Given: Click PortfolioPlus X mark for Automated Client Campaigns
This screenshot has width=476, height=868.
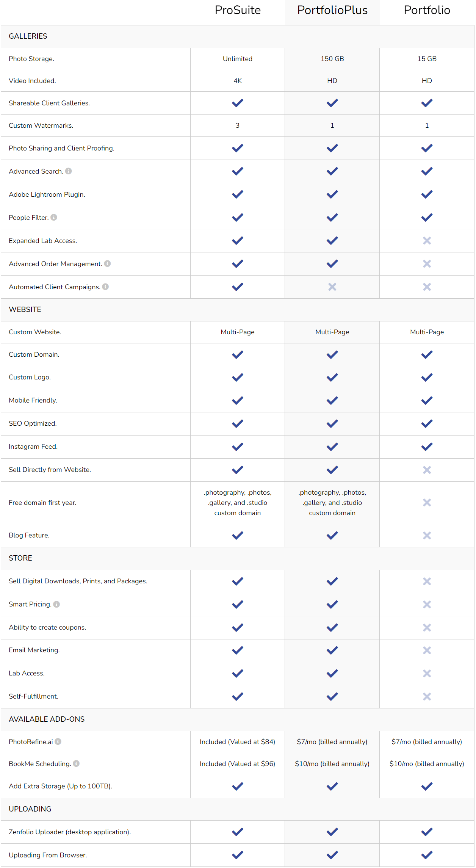Looking at the screenshot, I should tap(332, 287).
